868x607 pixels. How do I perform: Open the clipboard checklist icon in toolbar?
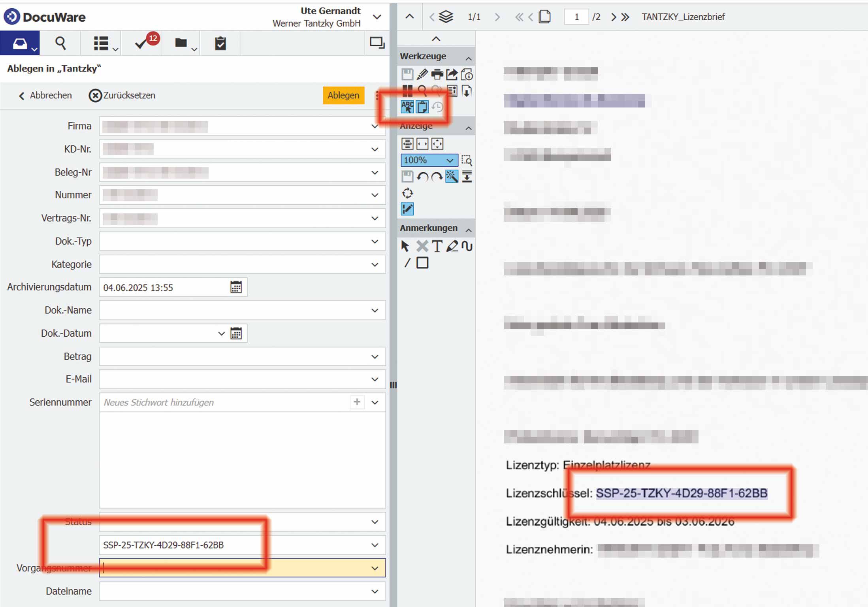point(220,43)
